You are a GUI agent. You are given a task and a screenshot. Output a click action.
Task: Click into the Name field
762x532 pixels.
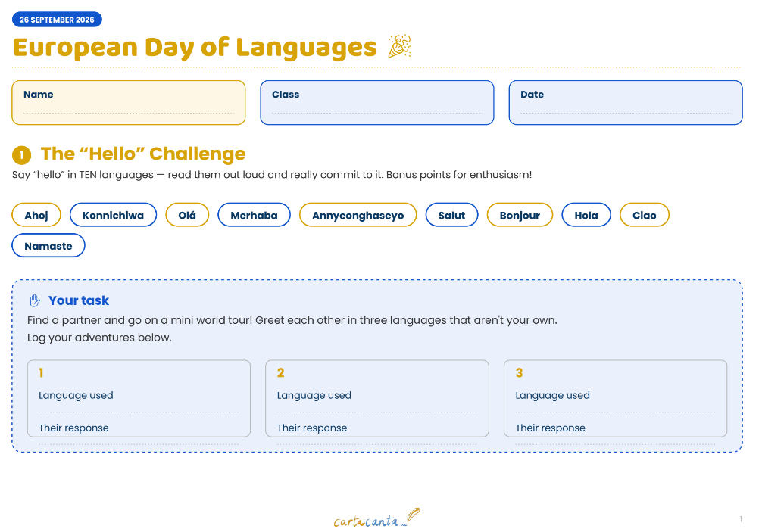tap(129, 102)
